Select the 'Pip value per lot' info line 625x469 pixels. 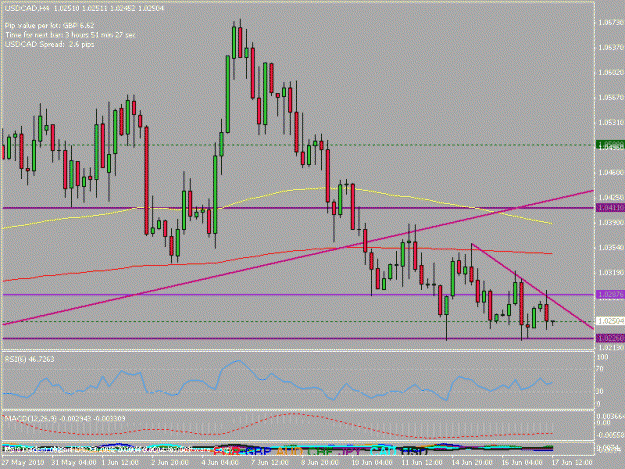(x=50, y=26)
